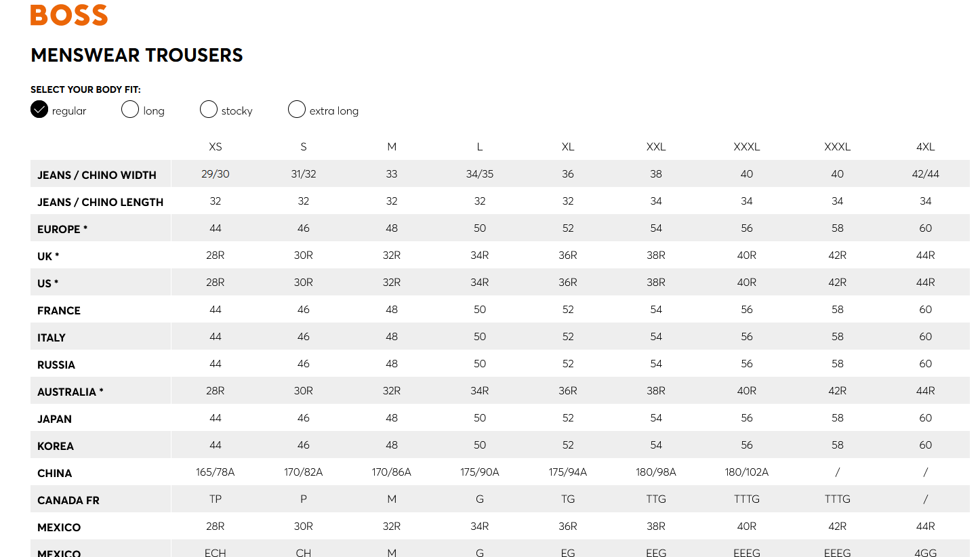Select the Europe row label
980x557 pixels.
tap(62, 229)
